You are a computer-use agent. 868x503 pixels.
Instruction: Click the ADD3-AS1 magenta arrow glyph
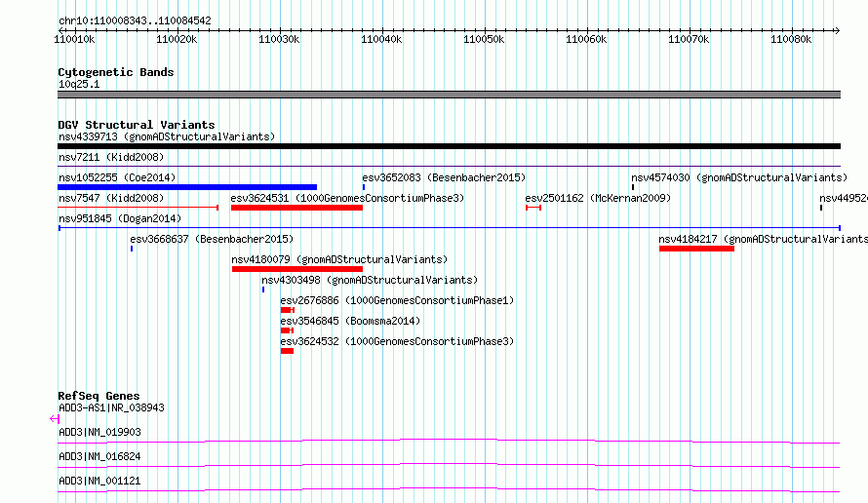(x=55, y=419)
